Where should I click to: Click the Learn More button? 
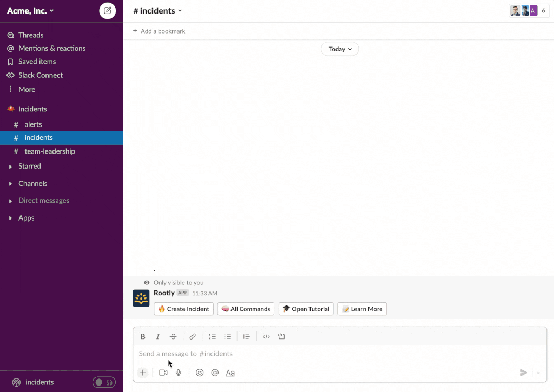pos(362,309)
